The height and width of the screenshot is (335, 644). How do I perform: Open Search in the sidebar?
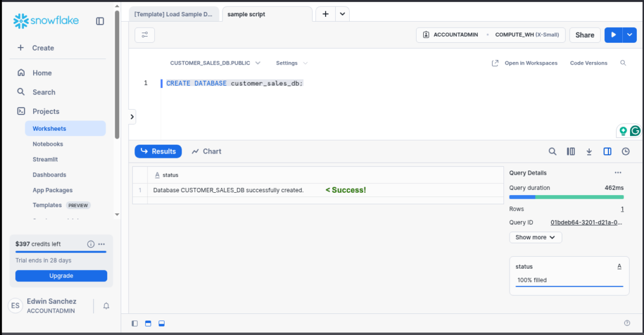[x=44, y=92]
